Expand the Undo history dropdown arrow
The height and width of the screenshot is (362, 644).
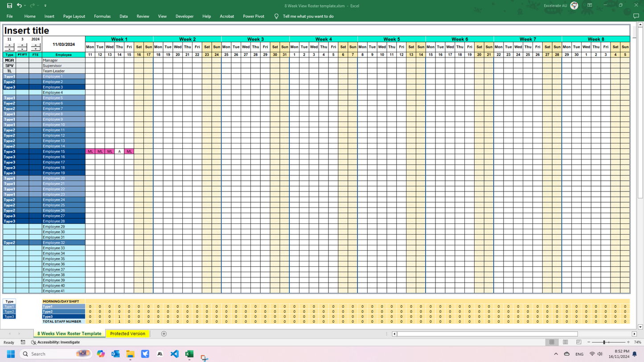click(25, 6)
